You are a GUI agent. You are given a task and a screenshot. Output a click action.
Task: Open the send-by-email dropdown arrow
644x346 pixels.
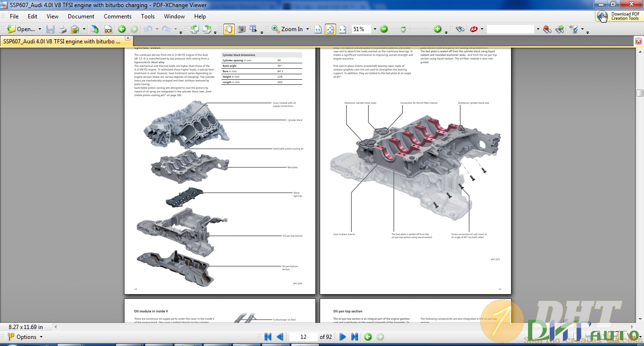pyautogui.click(x=83, y=29)
